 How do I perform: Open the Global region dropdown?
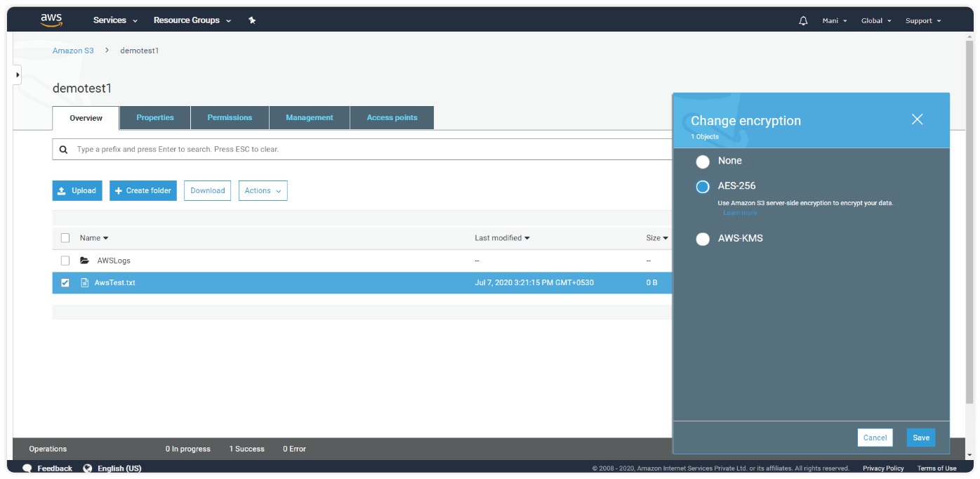click(x=876, y=21)
